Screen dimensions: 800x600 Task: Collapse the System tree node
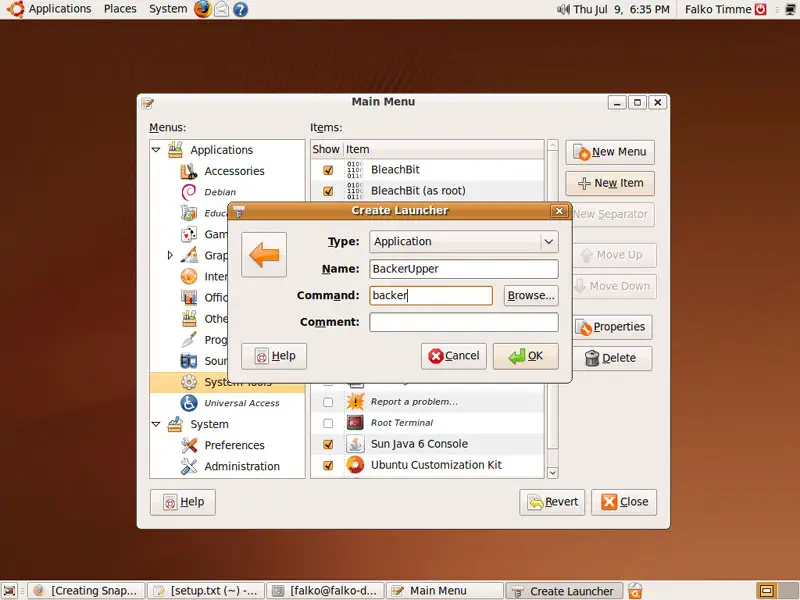(156, 424)
